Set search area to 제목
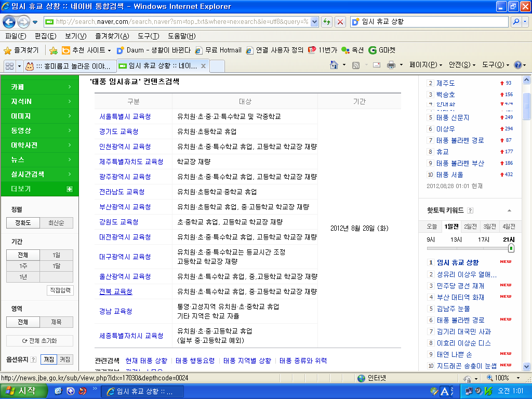This screenshot has height=399, width=532. click(x=57, y=322)
